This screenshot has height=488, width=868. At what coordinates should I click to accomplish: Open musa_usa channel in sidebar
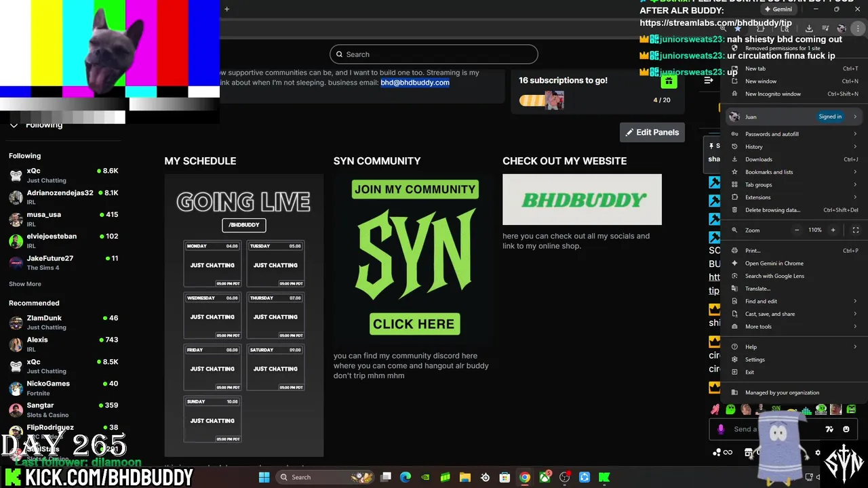64,219
